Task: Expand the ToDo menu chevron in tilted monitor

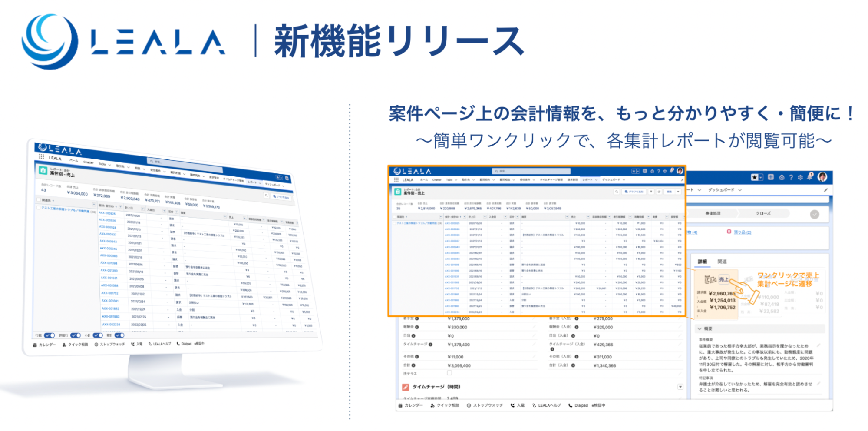Action: click(x=109, y=165)
